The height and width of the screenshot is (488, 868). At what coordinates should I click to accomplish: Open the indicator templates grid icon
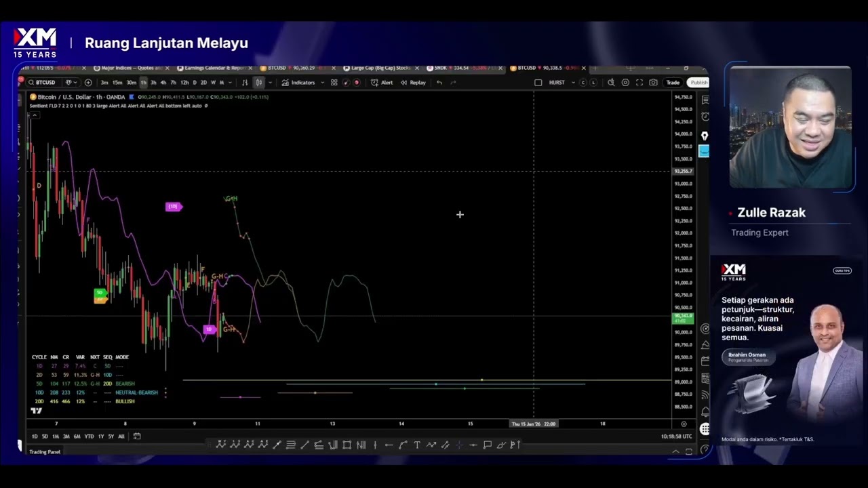[x=334, y=83]
